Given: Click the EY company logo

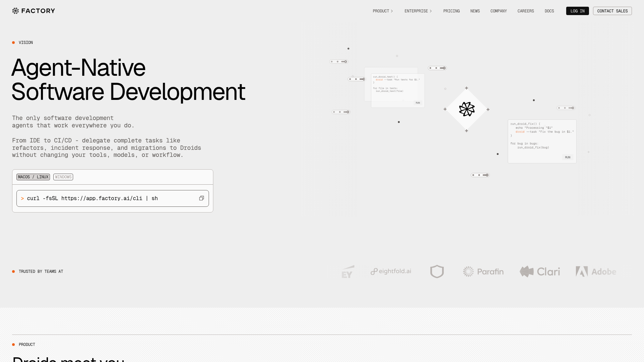Looking at the screenshot, I should (348, 271).
